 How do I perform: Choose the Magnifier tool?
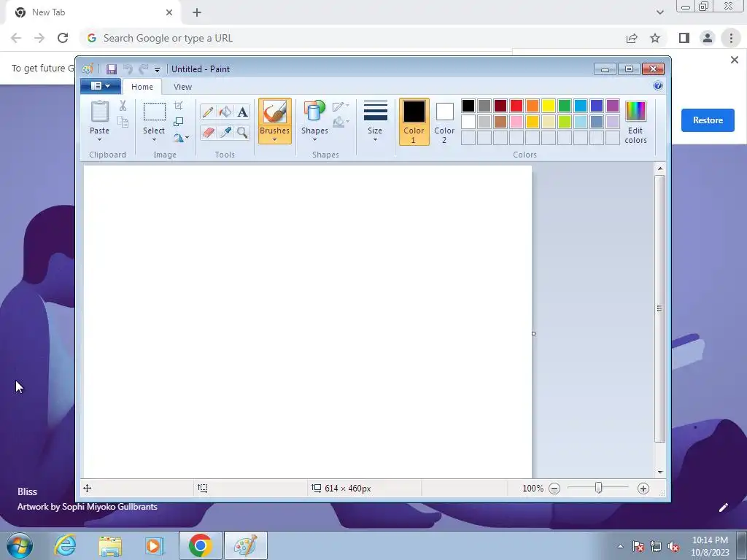[x=242, y=132]
